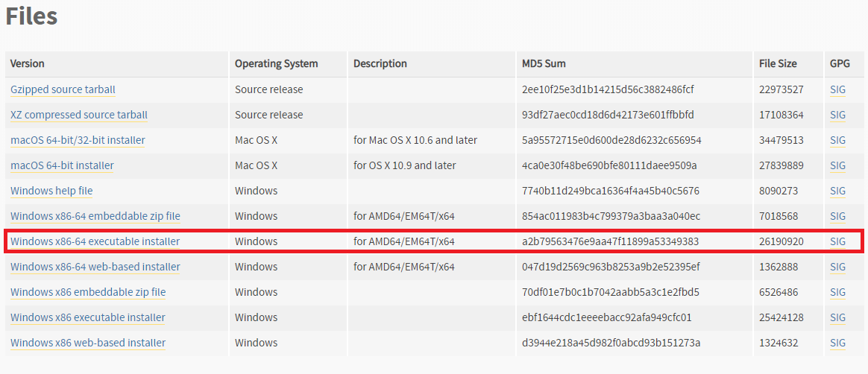Download Windows x86 web-based installer
Image resolution: width=868 pixels, height=374 pixels.
pyautogui.click(x=88, y=343)
